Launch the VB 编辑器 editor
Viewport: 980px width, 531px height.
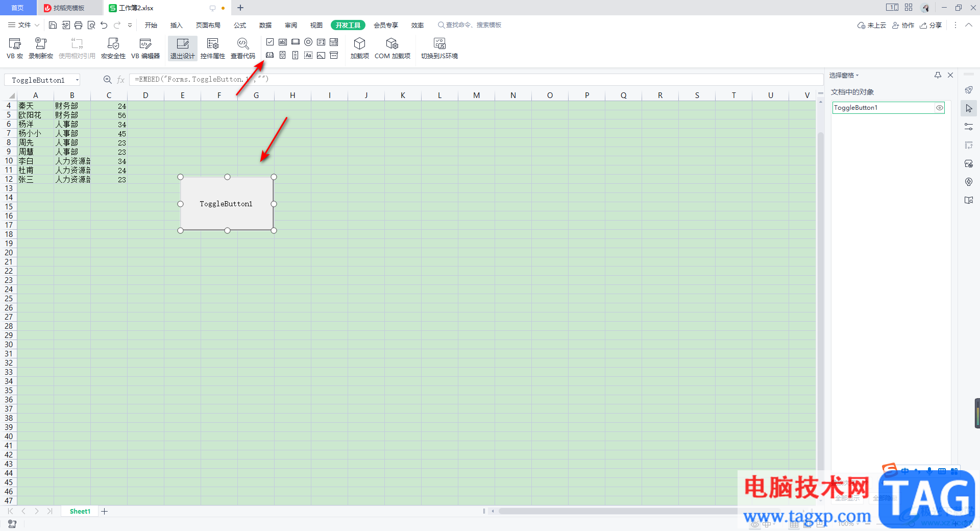pos(145,49)
